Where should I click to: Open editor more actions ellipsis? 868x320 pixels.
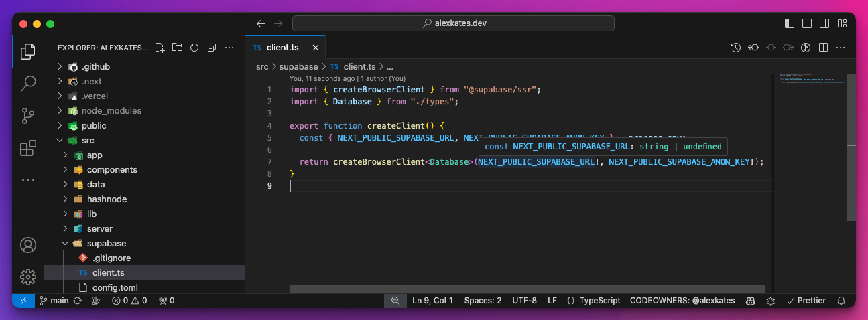(841, 48)
